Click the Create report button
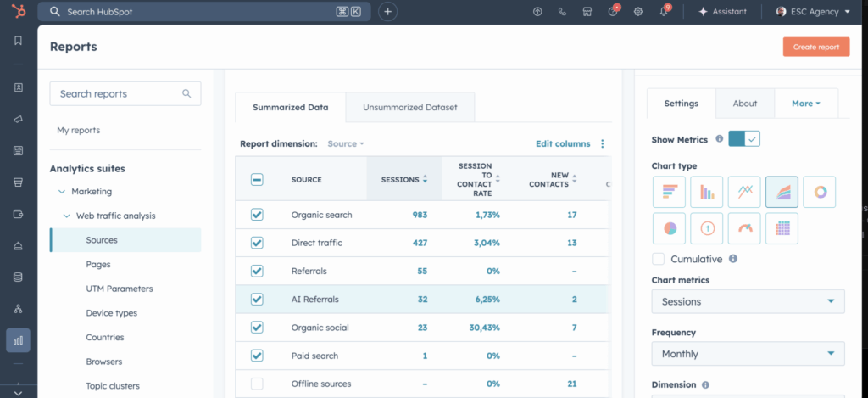Image resolution: width=868 pixels, height=398 pixels. point(816,48)
